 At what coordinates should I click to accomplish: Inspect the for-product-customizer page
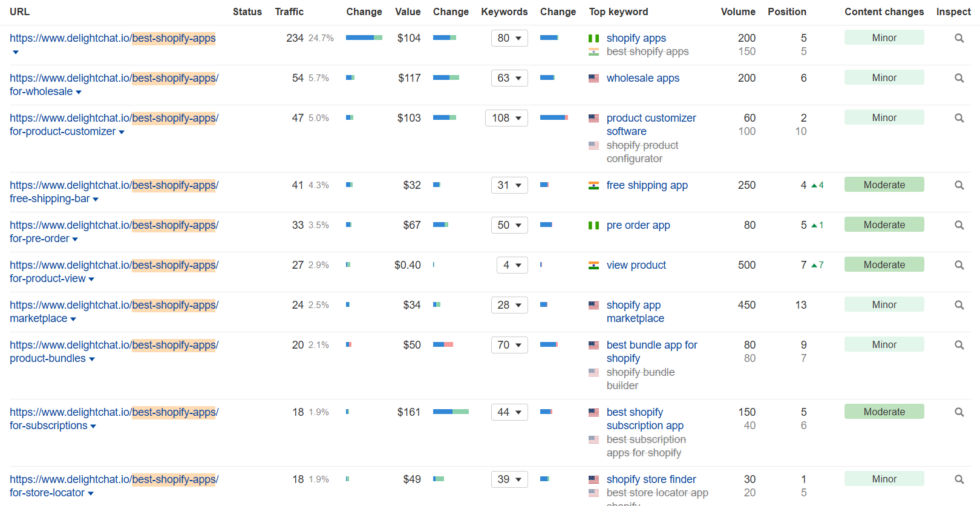point(959,118)
